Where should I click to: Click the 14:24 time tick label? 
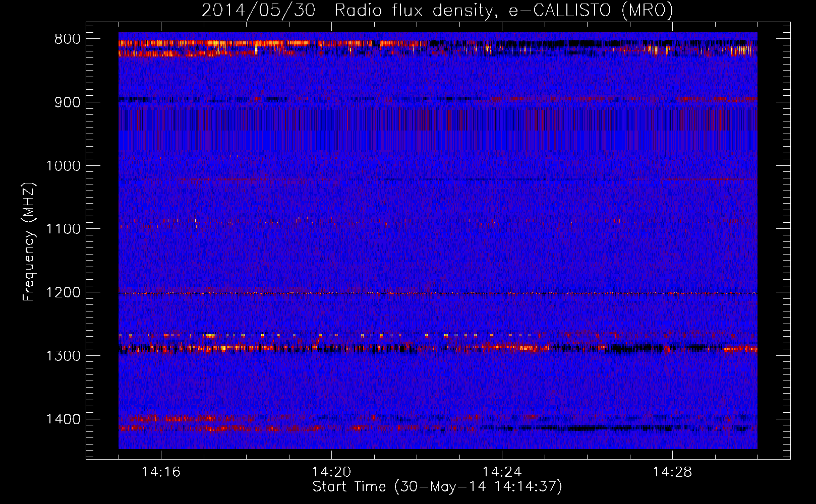pyautogui.click(x=502, y=472)
